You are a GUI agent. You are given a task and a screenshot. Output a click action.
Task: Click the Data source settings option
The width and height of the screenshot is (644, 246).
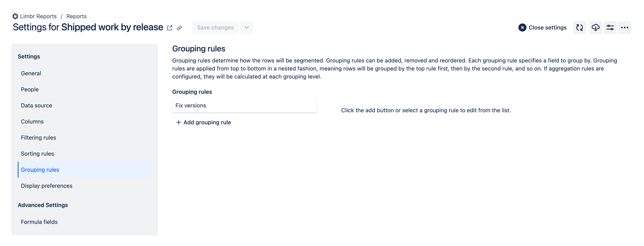point(37,105)
